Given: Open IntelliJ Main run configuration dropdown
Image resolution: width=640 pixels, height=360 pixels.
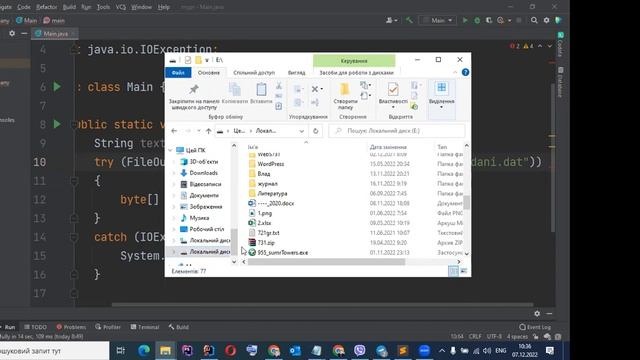Looking at the screenshot, I should (438, 20).
